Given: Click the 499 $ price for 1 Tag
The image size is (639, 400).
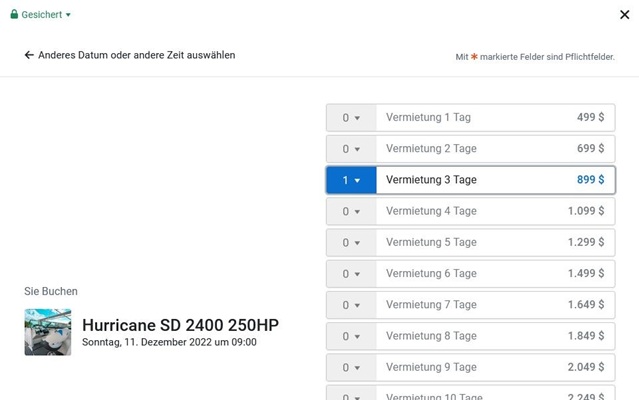Looking at the screenshot, I should pyautogui.click(x=590, y=118).
